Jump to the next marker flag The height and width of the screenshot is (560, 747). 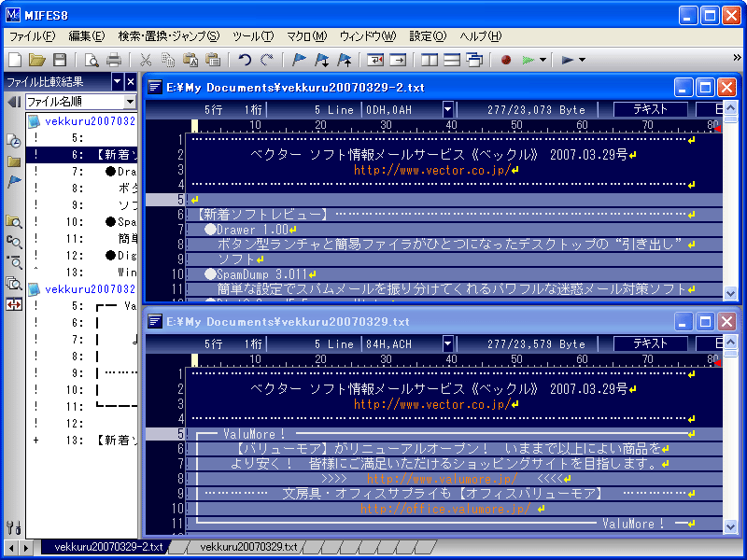click(x=321, y=60)
